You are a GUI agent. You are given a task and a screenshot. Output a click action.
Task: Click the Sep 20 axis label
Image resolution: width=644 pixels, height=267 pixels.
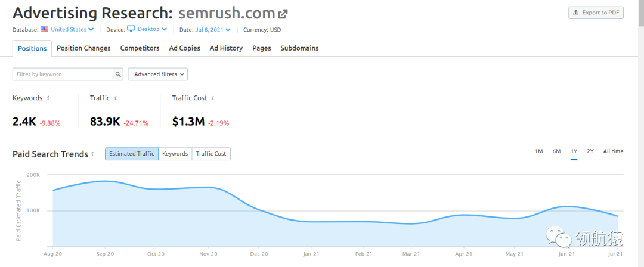click(x=104, y=254)
